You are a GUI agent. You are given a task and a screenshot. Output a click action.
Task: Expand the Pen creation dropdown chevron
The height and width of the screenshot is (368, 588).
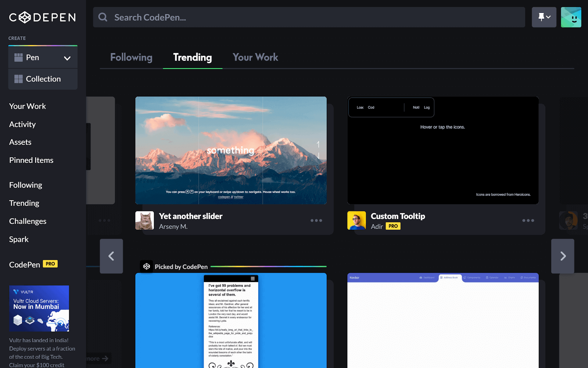click(67, 58)
